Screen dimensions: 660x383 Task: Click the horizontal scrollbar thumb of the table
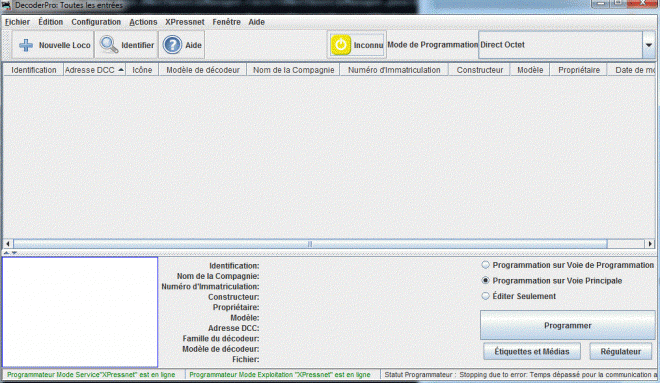pos(310,244)
